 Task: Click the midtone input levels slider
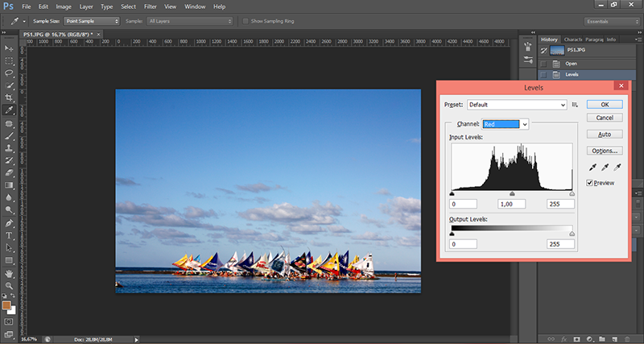click(512, 193)
